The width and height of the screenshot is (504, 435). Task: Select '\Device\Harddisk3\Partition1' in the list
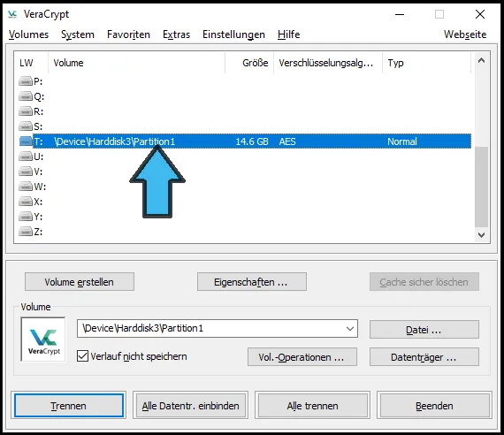coord(115,141)
